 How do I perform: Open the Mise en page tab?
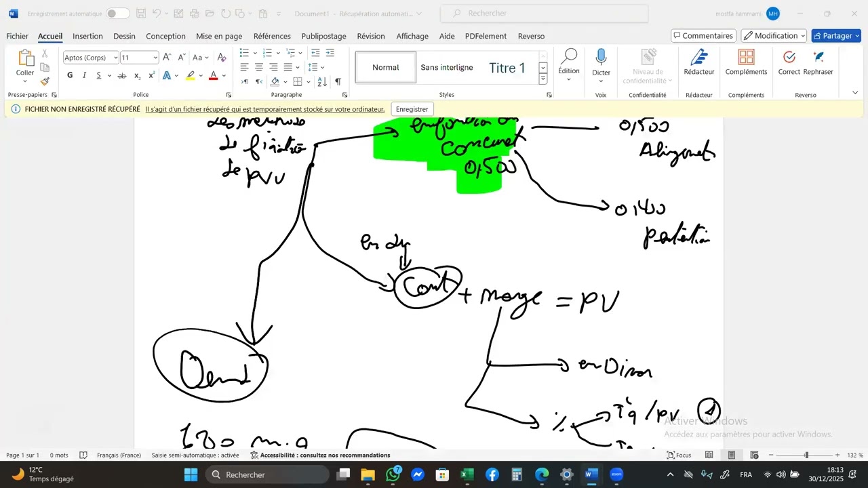[219, 36]
